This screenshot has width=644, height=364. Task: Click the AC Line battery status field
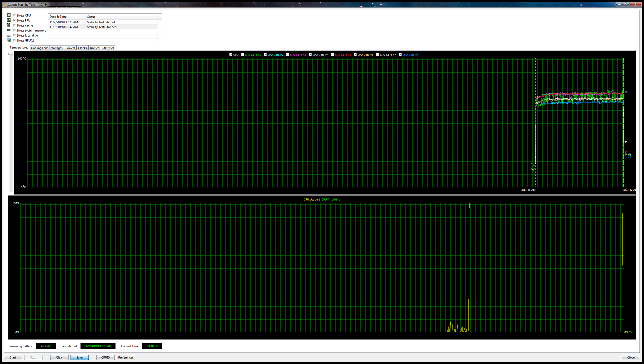pos(46,346)
